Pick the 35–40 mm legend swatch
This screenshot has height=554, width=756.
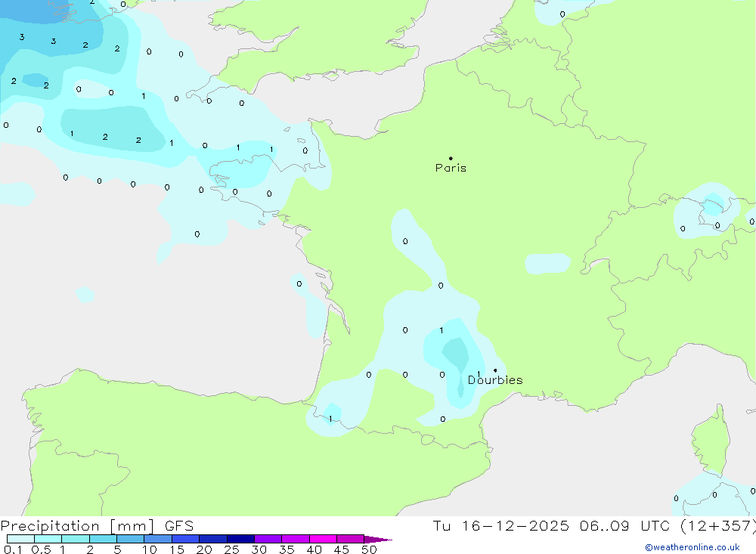pyautogui.click(x=296, y=539)
